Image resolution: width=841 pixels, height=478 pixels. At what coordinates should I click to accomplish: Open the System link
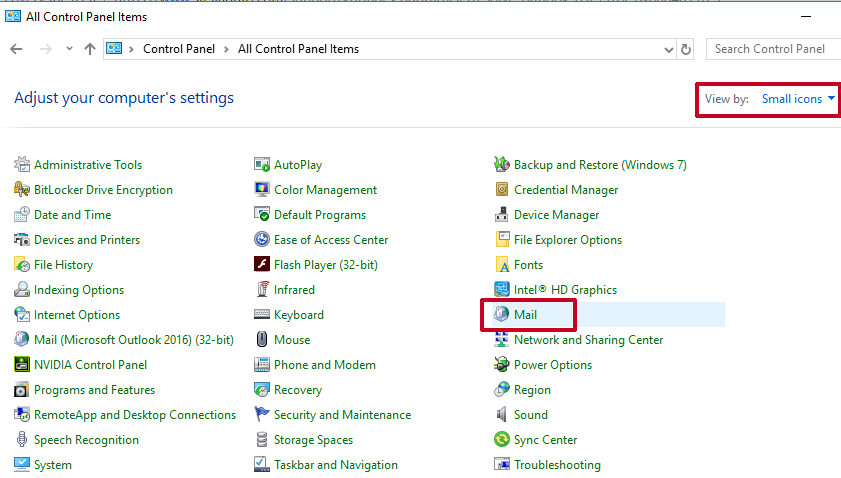pyautogui.click(x=53, y=465)
